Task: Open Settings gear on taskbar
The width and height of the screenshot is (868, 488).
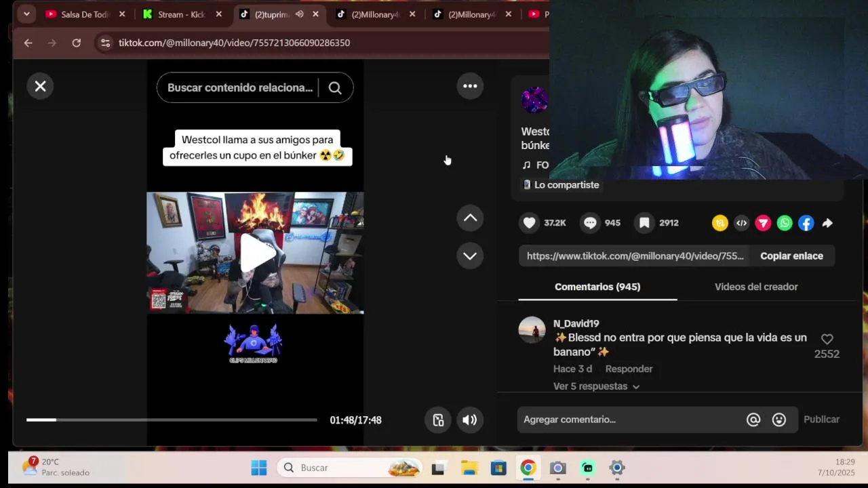Action: pos(617,468)
